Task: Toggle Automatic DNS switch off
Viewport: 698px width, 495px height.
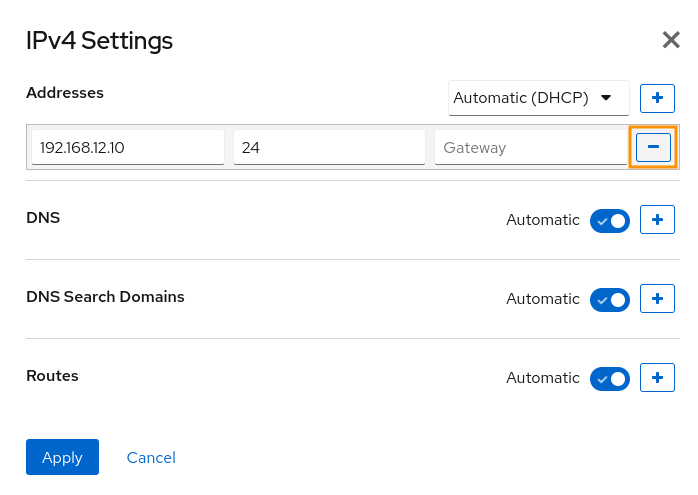Action: coord(610,221)
